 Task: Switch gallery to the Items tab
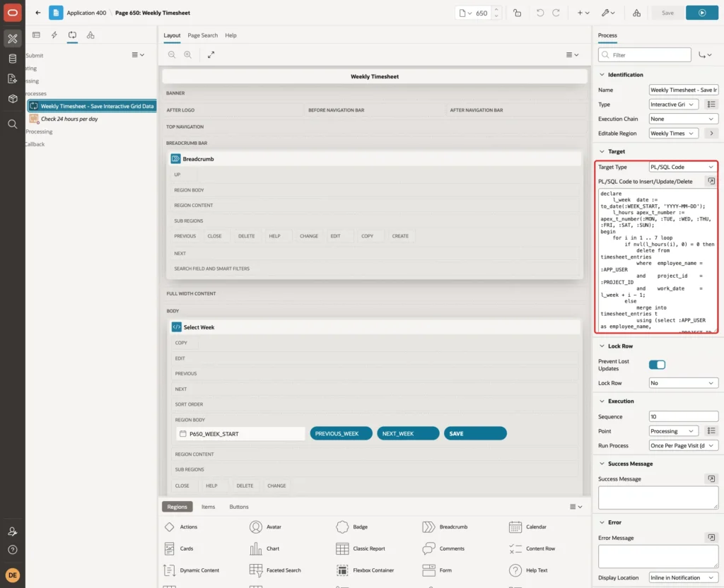coord(209,507)
